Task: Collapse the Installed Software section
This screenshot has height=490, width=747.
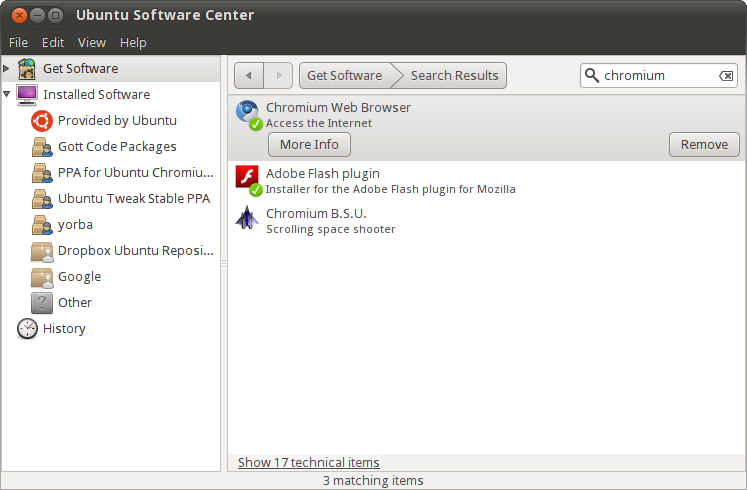Action: pos(7,94)
